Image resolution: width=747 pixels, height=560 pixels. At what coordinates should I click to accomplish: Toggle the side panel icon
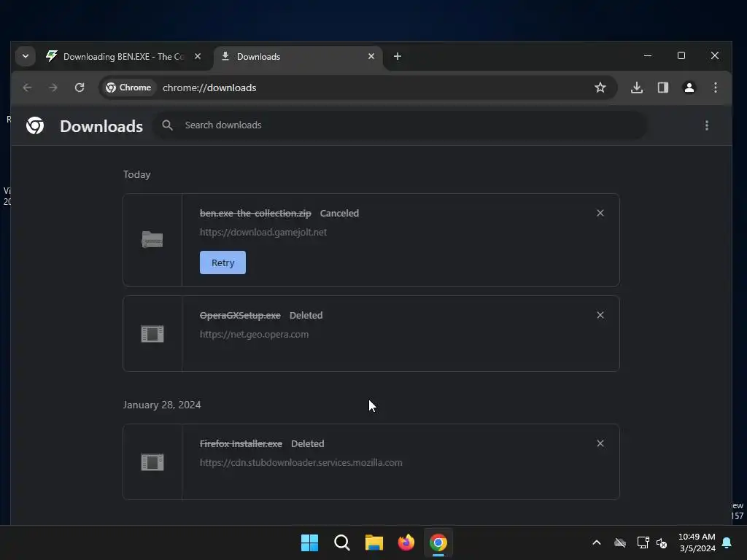click(x=663, y=87)
